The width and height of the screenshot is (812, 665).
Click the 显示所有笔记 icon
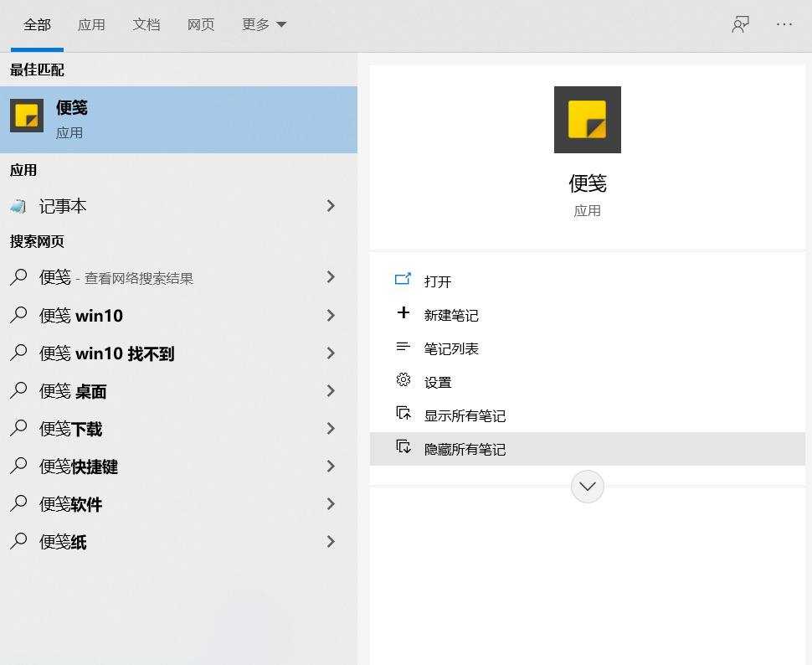tap(404, 414)
